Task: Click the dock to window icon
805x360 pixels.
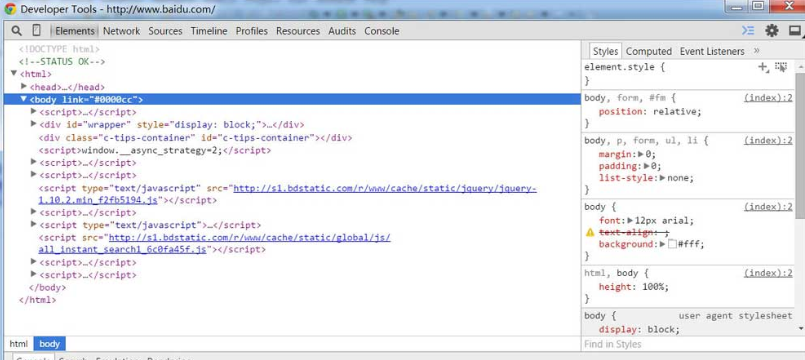Action: pyautogui.click(x=795, y=31)
